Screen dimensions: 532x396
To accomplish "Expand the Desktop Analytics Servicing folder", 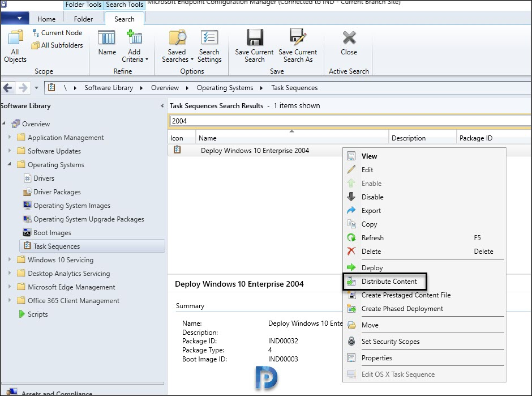I will [10, 272].
